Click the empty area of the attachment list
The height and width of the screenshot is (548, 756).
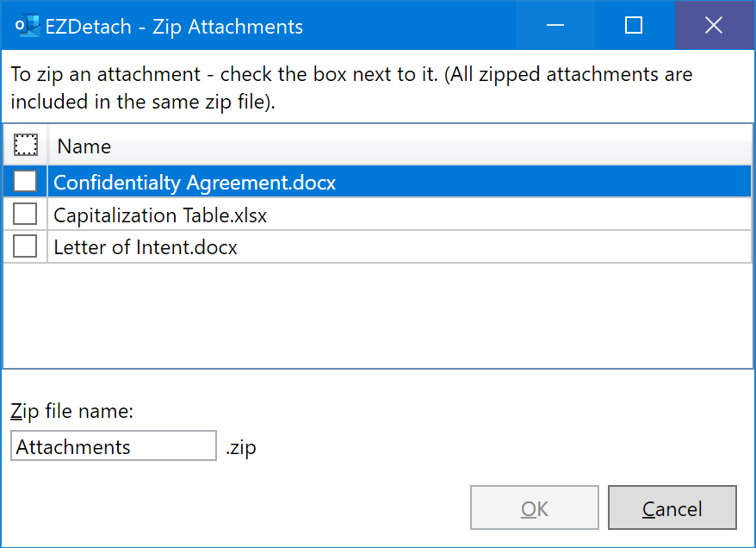tap(377, 315)
